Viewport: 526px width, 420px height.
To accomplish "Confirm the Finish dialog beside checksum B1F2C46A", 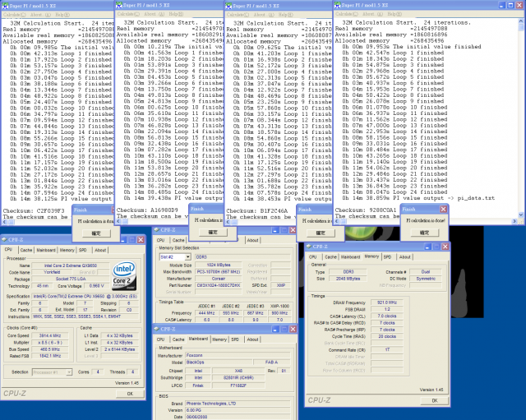I will tap(321, 233).
